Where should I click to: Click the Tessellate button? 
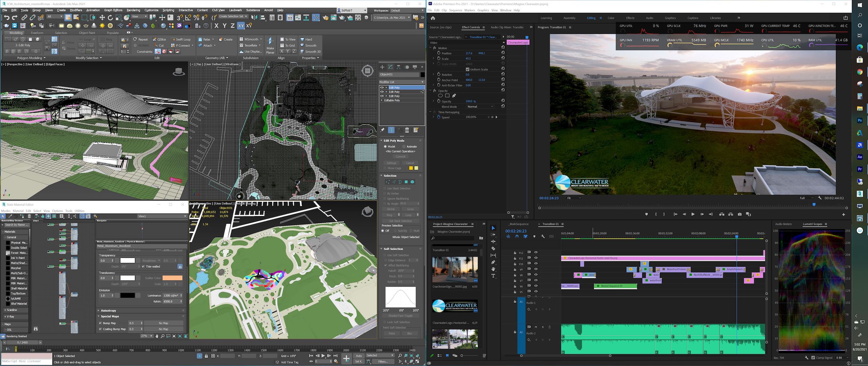[x=251, y=45]
